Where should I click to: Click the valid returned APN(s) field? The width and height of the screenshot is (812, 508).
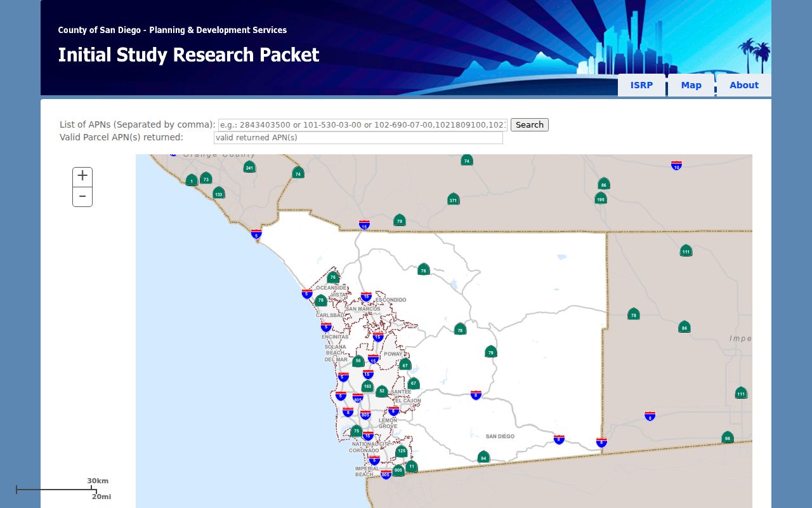(358, 138)
